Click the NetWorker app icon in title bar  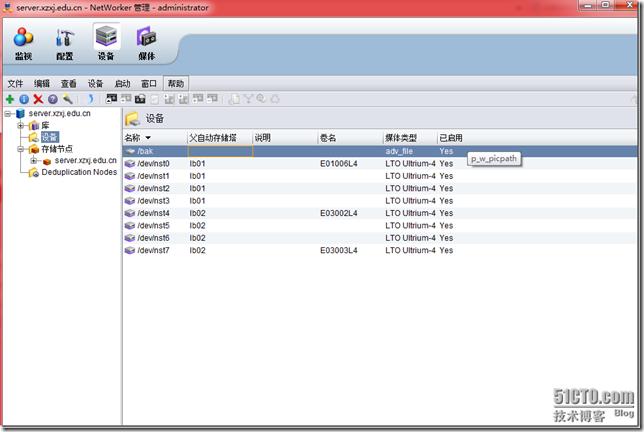pyautogui.click(x=8, y=7)
